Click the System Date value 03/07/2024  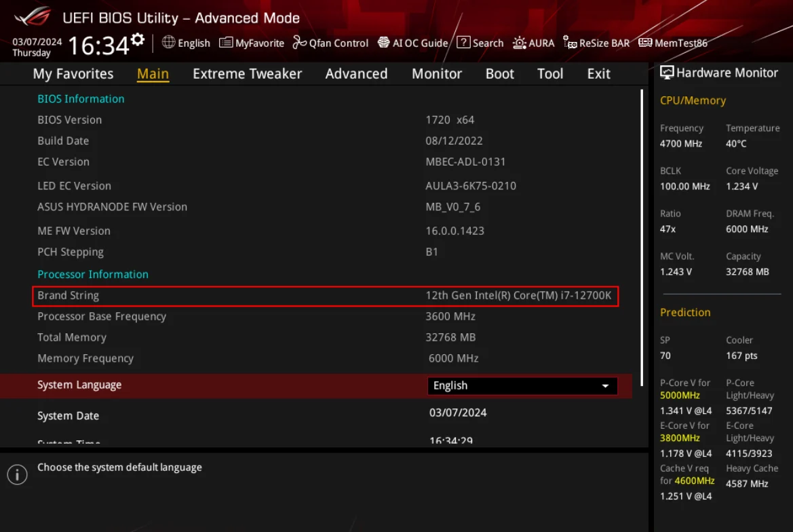(x=458, y=413)
